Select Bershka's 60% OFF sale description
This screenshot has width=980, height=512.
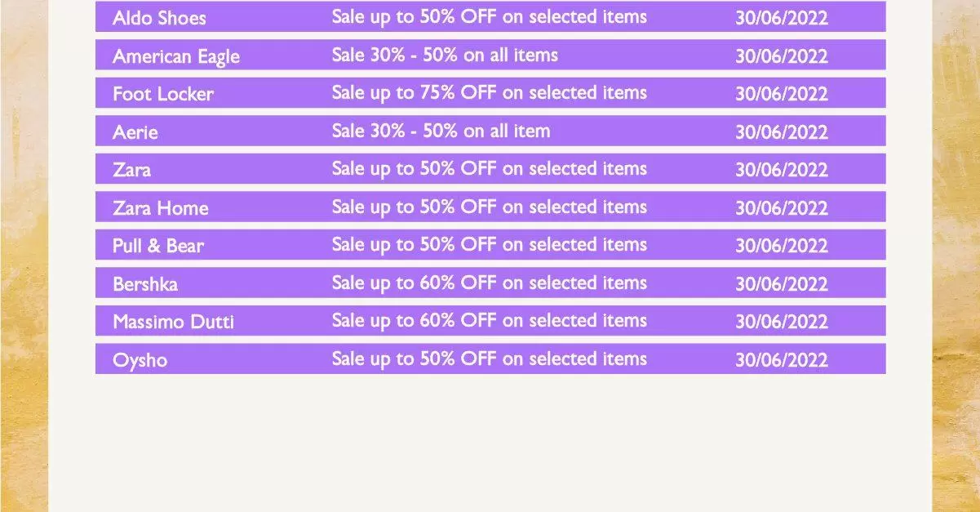[x=489, y=283]
